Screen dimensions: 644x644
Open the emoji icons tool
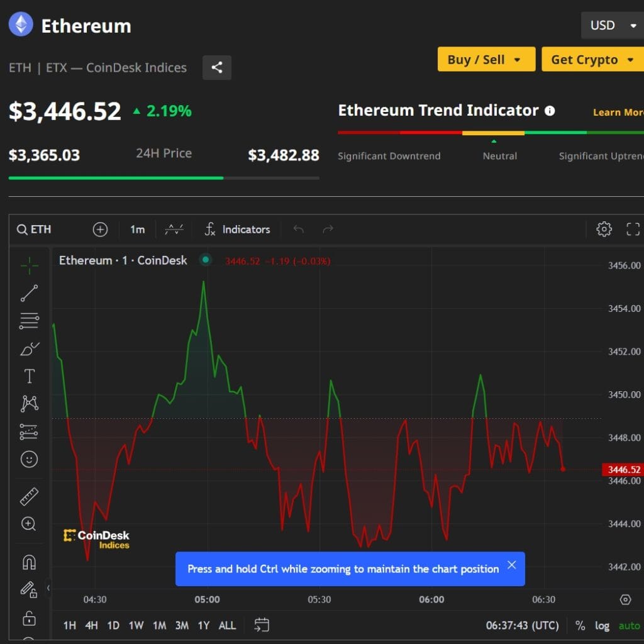29,459
